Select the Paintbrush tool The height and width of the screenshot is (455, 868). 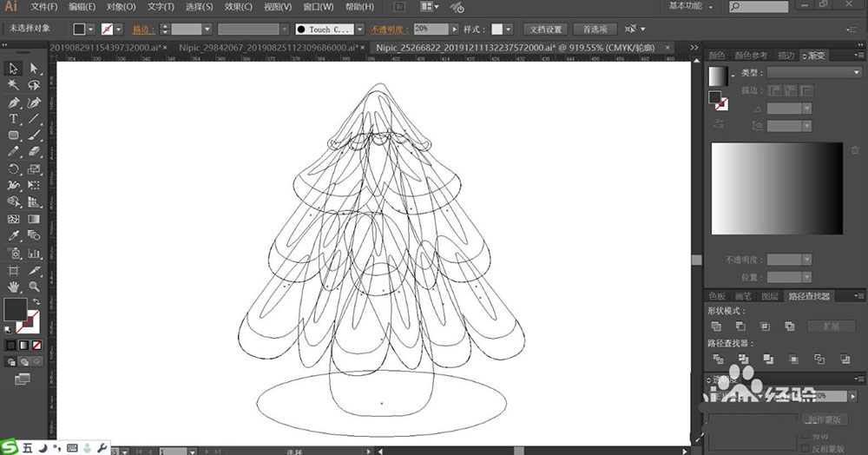point(34,135)
